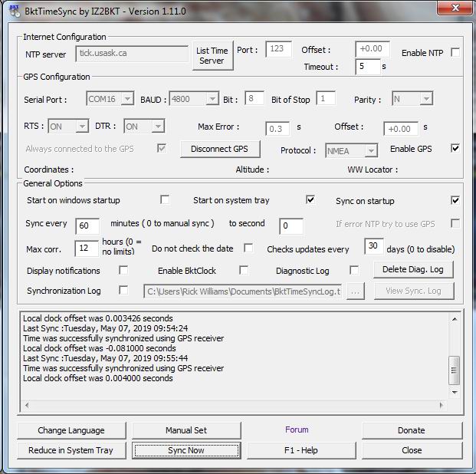Click log line 'Last Sync :Tuesday, May 07, 2019 09:54:24'

106,328
